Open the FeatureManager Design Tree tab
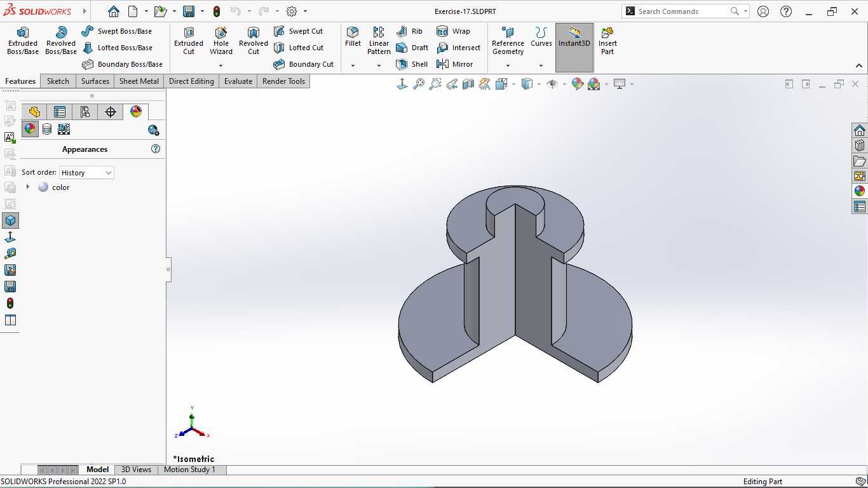 [34, 112]
